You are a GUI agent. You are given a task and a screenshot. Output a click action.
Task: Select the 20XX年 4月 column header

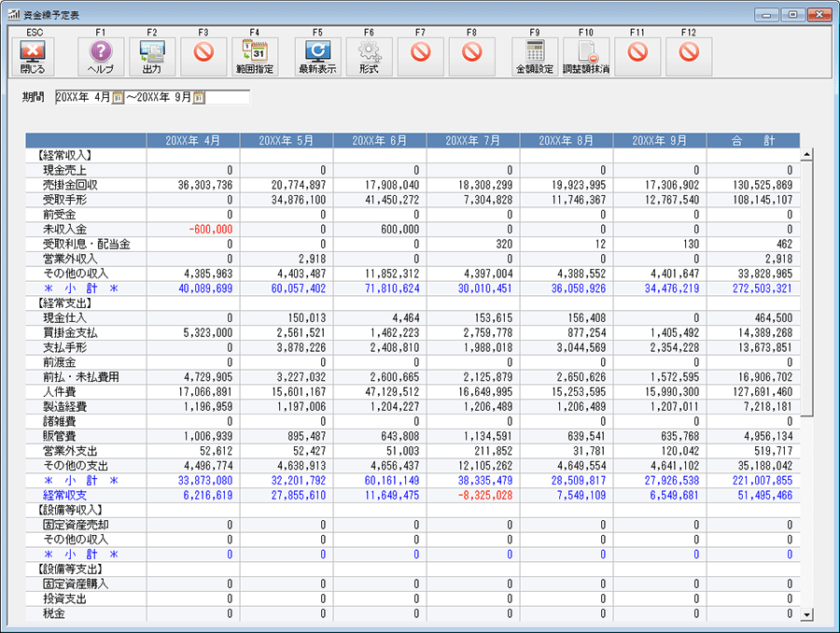point(192,140)
